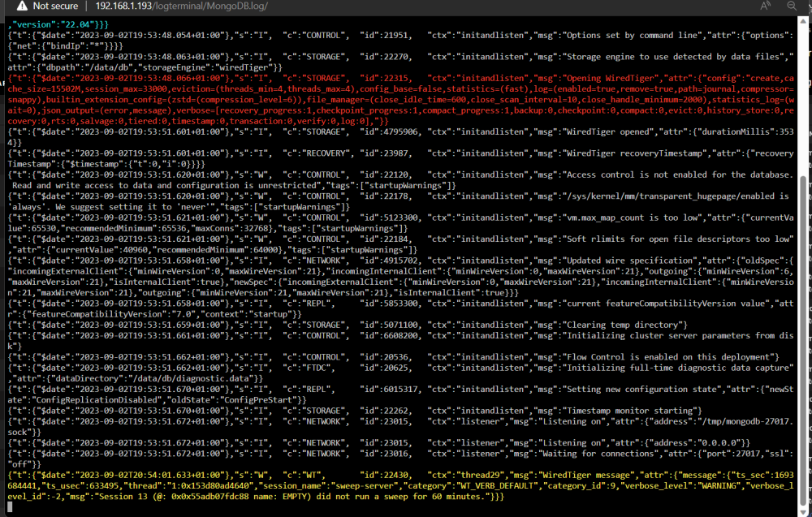Click the Not secure warning icon

22,6
